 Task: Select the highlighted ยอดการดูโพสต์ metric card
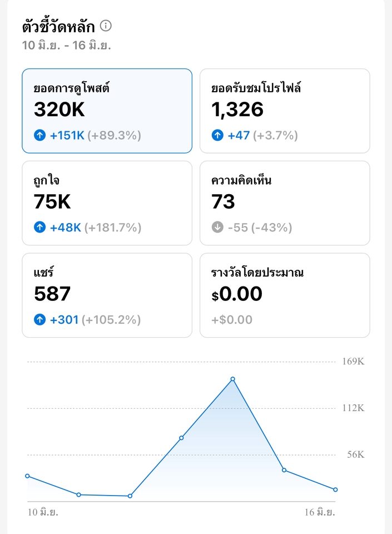point(106,109)
